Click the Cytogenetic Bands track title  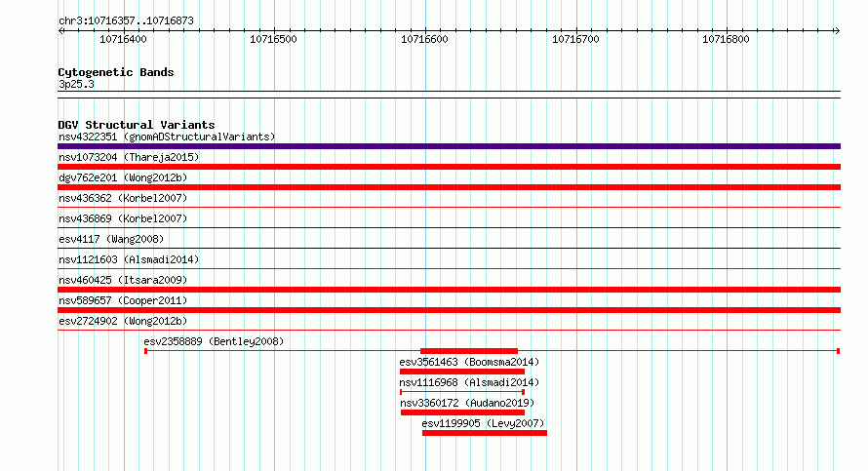[x=116, y=72]
